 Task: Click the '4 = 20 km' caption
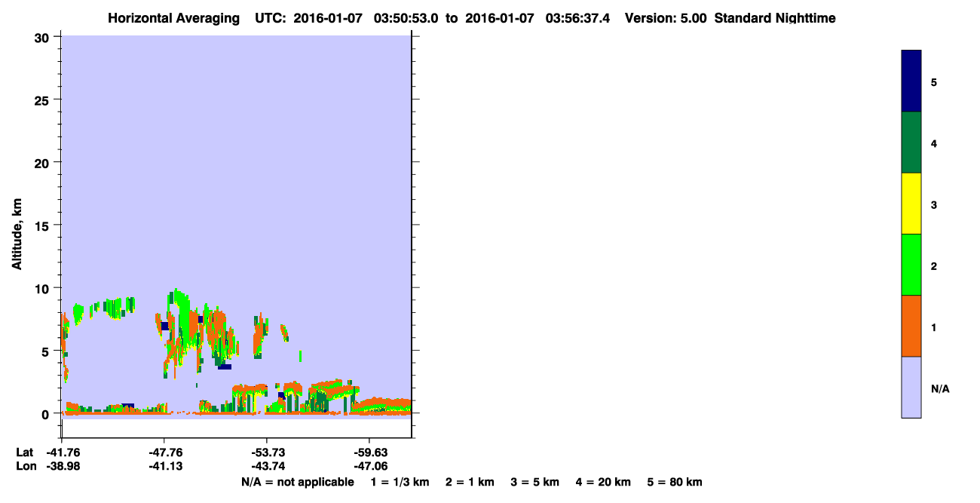604,482
